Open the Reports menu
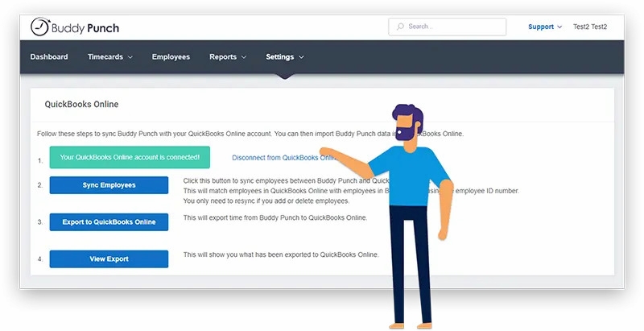Screen dimensions: 644x331 [228, 57]
